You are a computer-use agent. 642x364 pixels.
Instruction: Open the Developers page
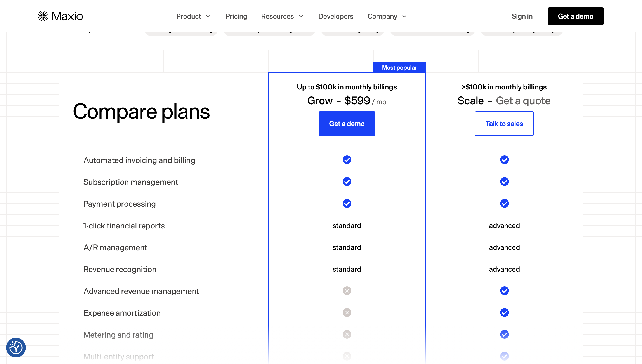point(336,16)
